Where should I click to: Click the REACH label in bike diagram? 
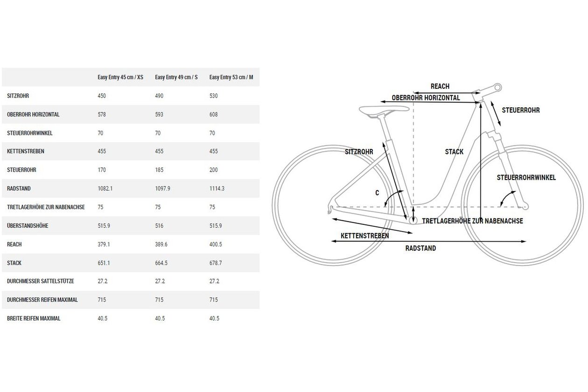tap(440, 86)
